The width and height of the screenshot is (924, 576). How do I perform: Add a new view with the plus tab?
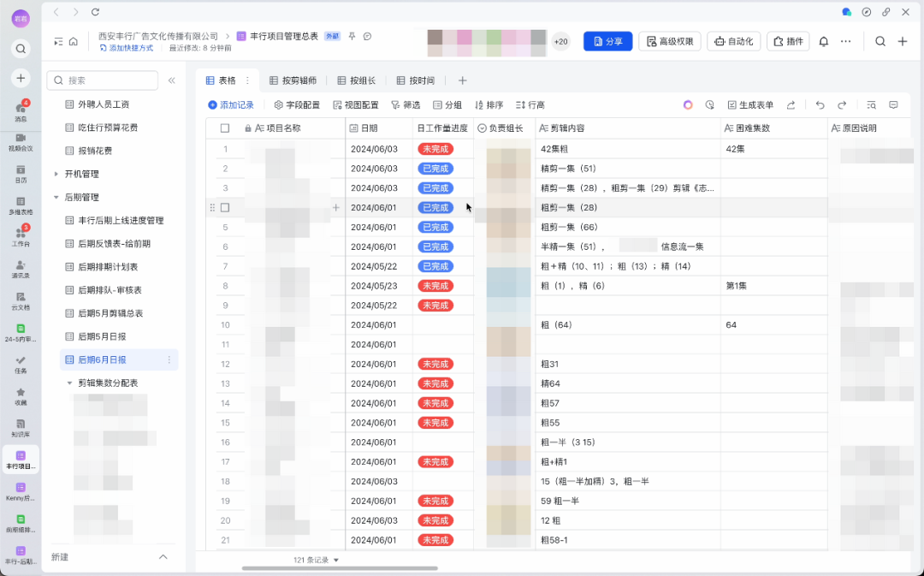pyautogui.click(x=463, y=80)
